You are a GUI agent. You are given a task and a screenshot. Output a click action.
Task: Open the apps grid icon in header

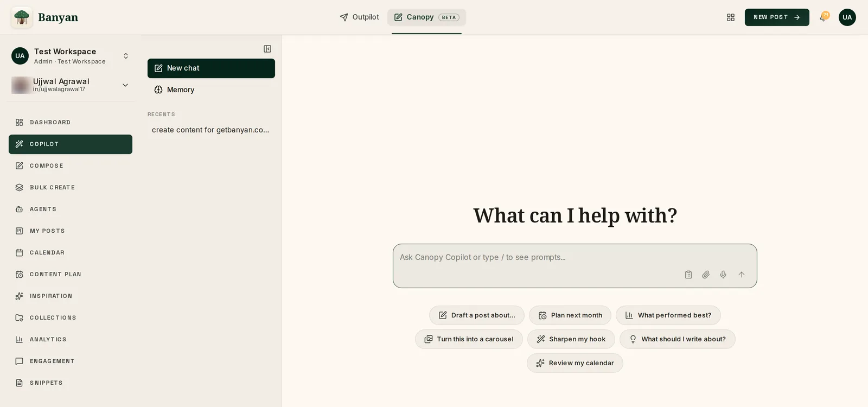coord(731,17)
